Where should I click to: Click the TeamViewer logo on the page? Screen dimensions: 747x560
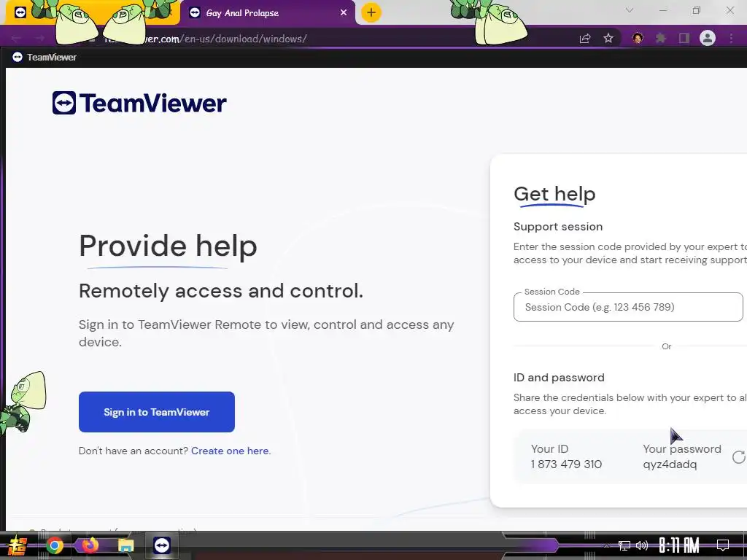click(139, 103)
